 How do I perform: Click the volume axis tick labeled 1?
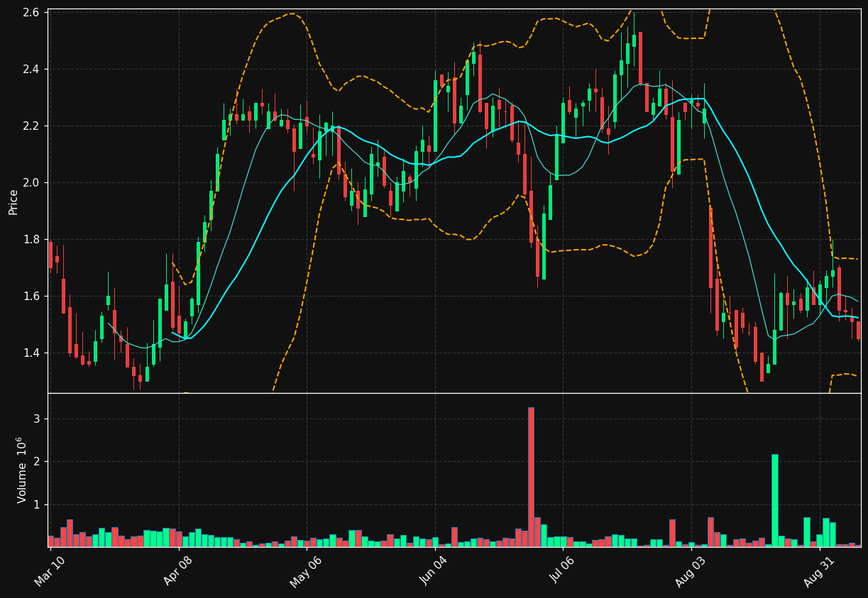click(38, 505)
